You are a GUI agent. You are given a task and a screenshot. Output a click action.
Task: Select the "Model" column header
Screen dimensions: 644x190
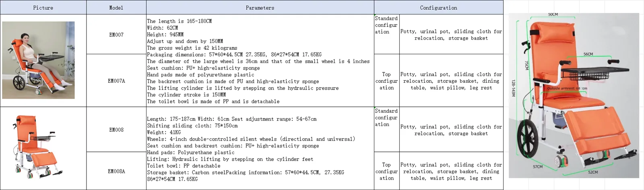pyautogui.click(x=116, y=8)
